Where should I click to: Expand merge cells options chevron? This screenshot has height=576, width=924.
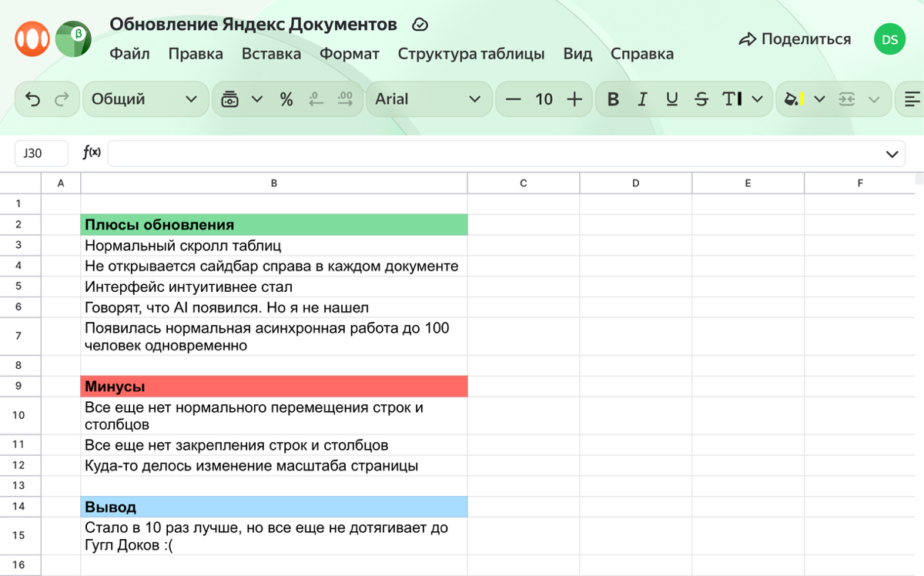pos(873,99)
